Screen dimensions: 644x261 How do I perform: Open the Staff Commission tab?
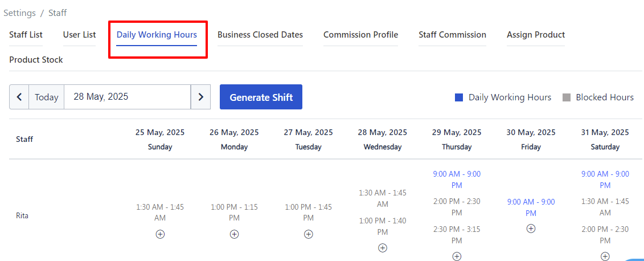(x=452, y=35)
